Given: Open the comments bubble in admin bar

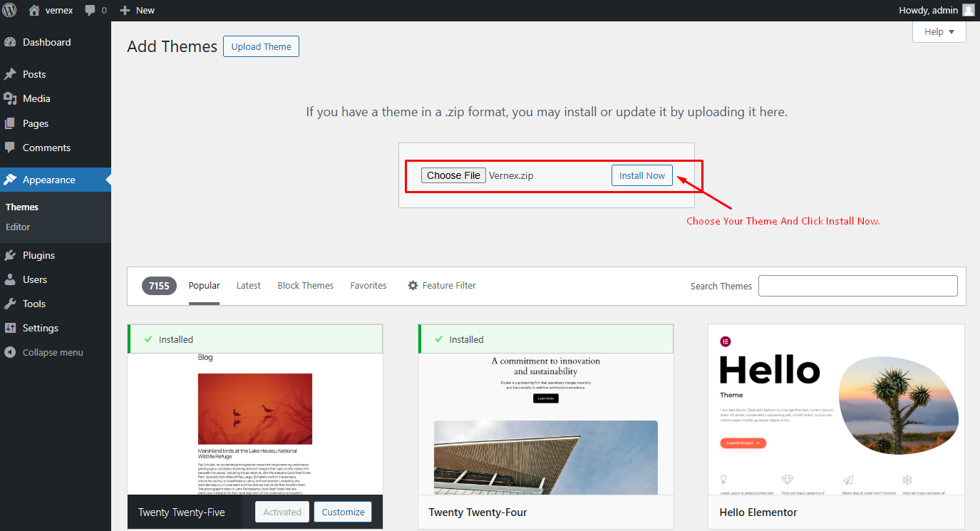Looking at the screenshot, I should (90, 11).
